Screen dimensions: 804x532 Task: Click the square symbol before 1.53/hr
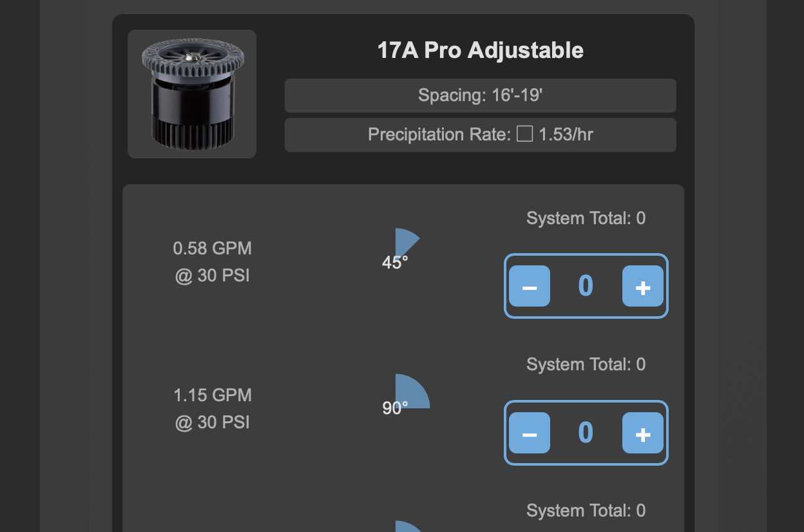click(x=525, y=135)
